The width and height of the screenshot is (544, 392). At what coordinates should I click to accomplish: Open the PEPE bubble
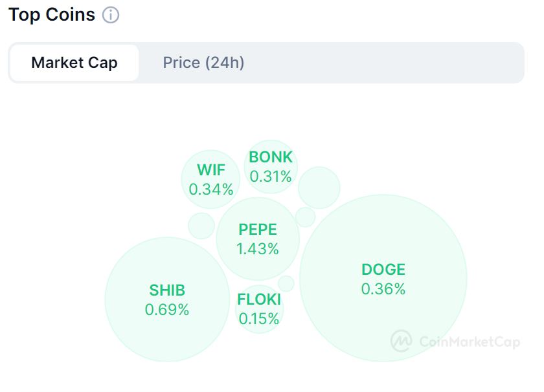[x=258, y=239]
